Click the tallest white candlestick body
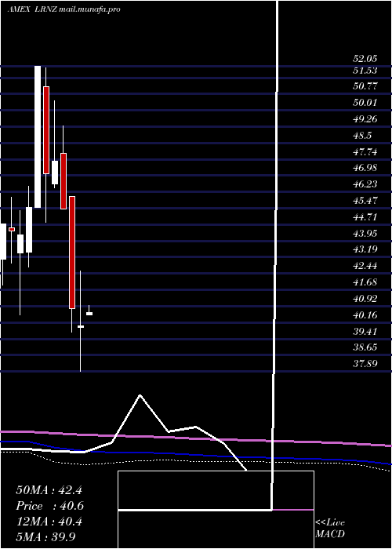Viewport: 392px width, 549px height. (x=38, y=136)
